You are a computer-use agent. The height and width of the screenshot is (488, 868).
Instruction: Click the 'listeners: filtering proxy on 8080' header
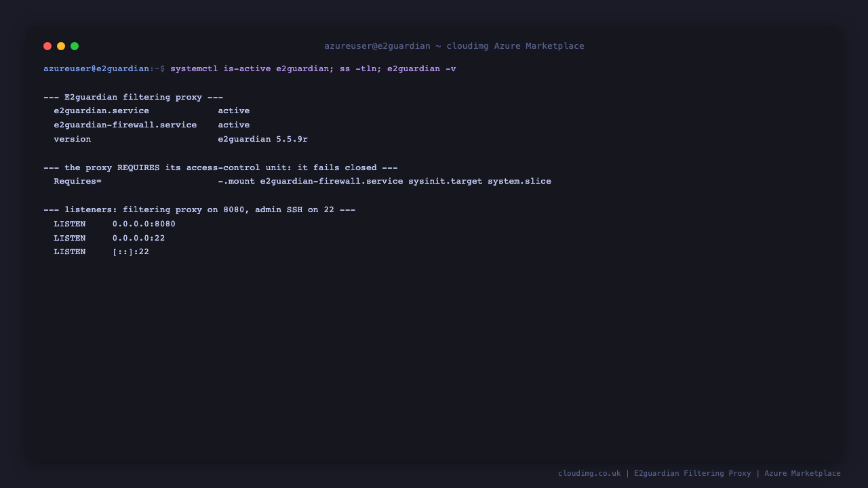coord(199,209)
